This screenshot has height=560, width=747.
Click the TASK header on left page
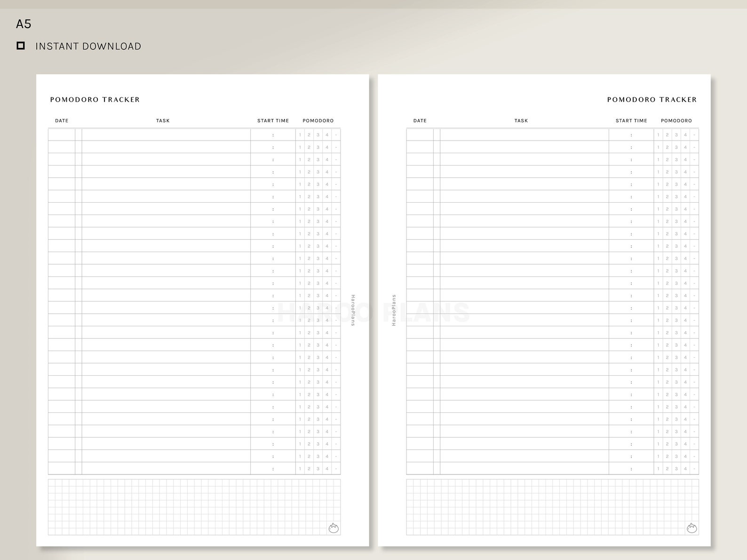coord(163,121)
